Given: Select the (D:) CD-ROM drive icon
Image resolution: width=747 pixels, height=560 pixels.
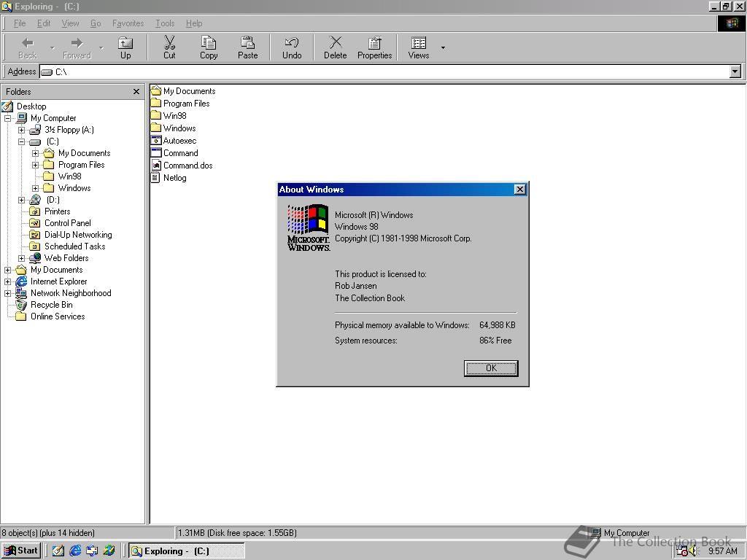Looking at the screenshot, I should pos(35,200).
